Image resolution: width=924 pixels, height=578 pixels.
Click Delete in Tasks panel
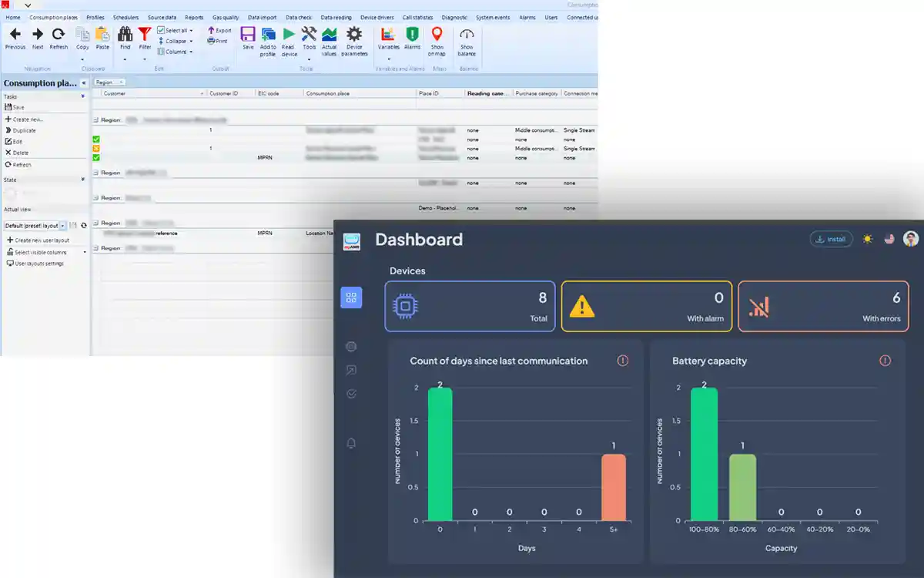click(x=17, y=153)
